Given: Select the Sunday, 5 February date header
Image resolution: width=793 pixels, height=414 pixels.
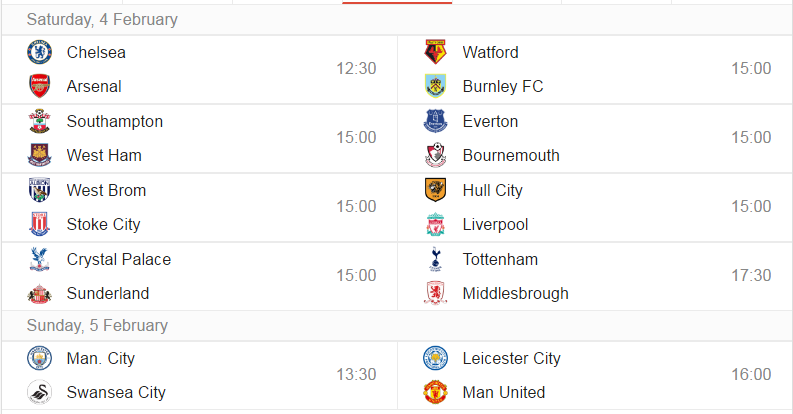Looking at the screenshot, I should click(x=97, y=326).
